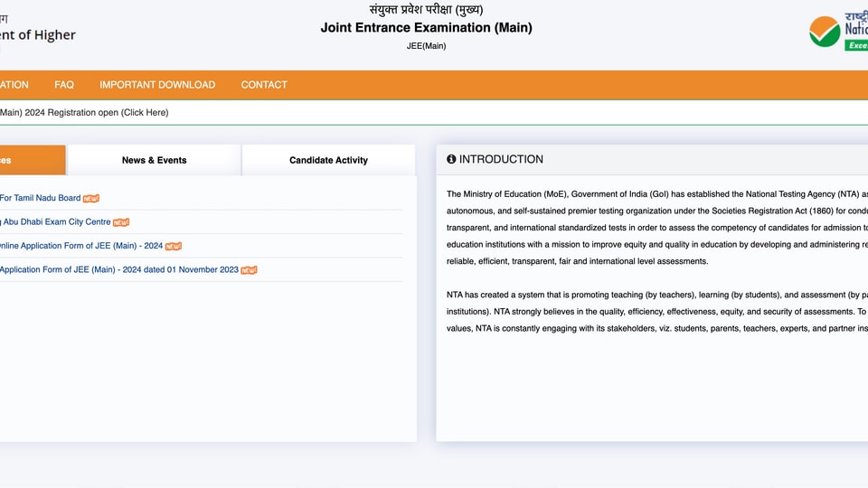Open the 2024 Registration open (Click Here) link
868x488 pixels.
pyautogui.click(x=84, y=112)
